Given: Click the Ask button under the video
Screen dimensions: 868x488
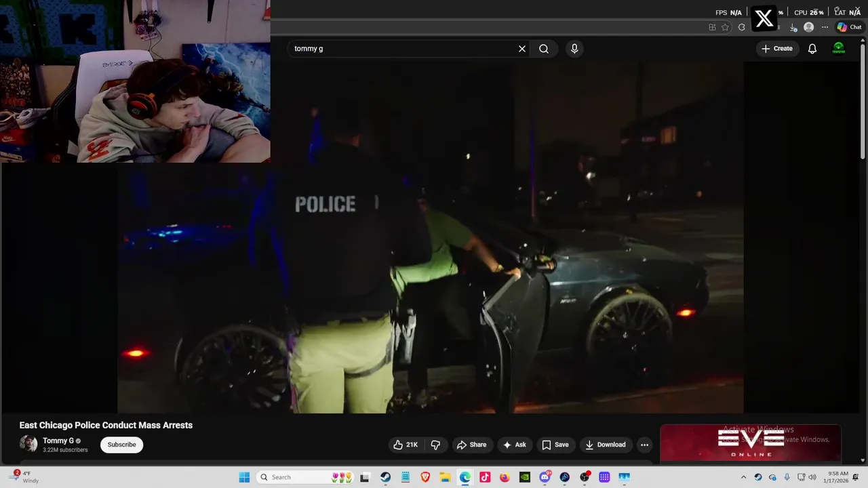Looking at the screenshot, I should [514, 445].
